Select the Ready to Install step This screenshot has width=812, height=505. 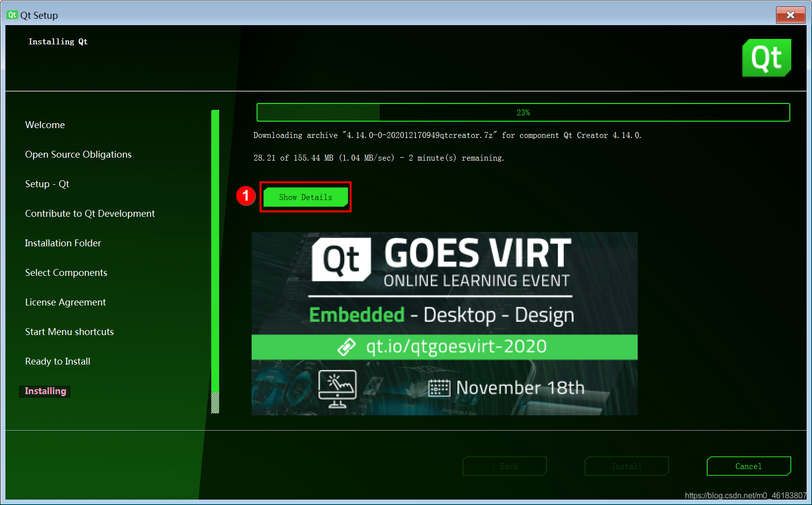58,361
